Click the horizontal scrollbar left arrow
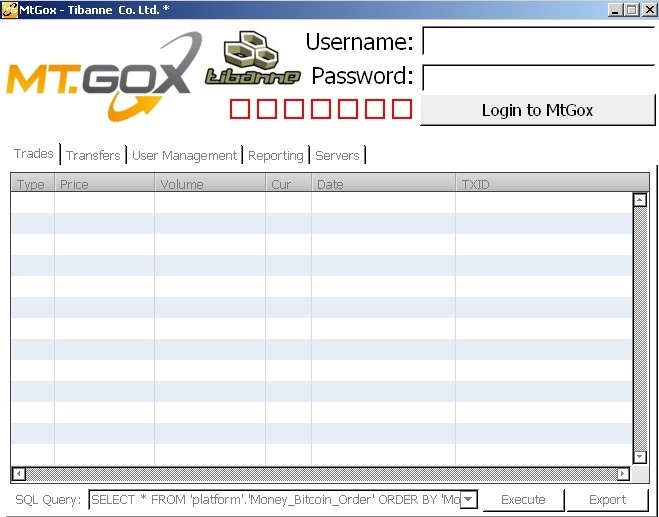Viewport: 659px width, 517px height. (x=18, y=474)
